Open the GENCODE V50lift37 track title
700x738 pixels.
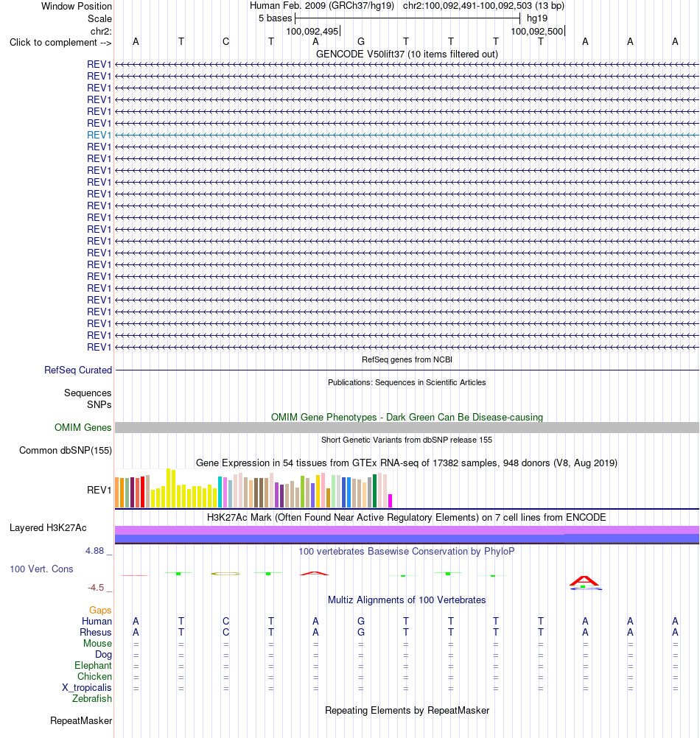407,54
